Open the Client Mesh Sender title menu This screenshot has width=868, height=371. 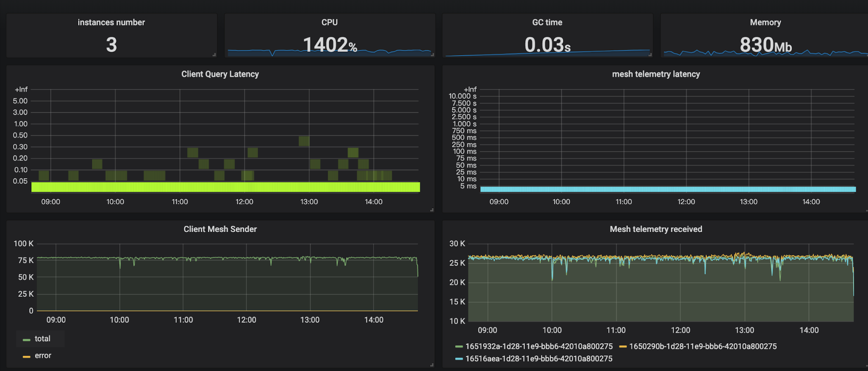(220, 229)
